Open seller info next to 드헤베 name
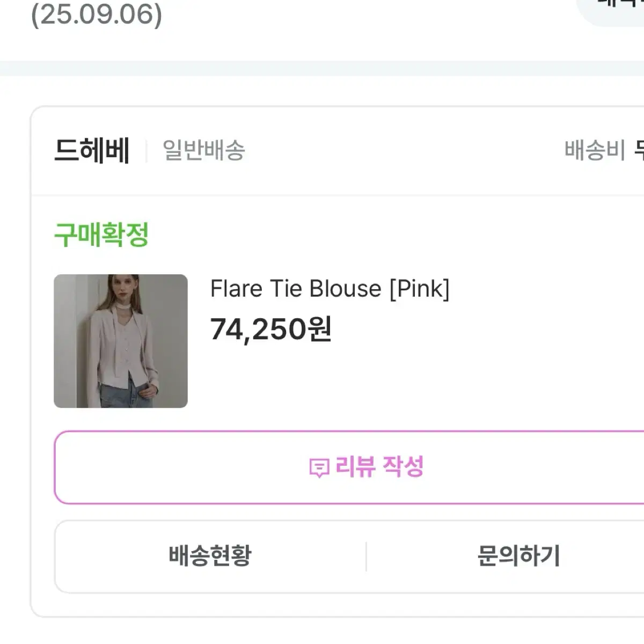644x644 pixels. (145, 150)
